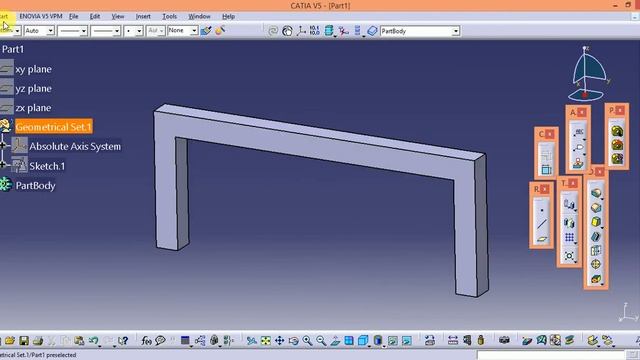
Task: Click the Scaling icon in T toolbar
Action: coord(569,256)
